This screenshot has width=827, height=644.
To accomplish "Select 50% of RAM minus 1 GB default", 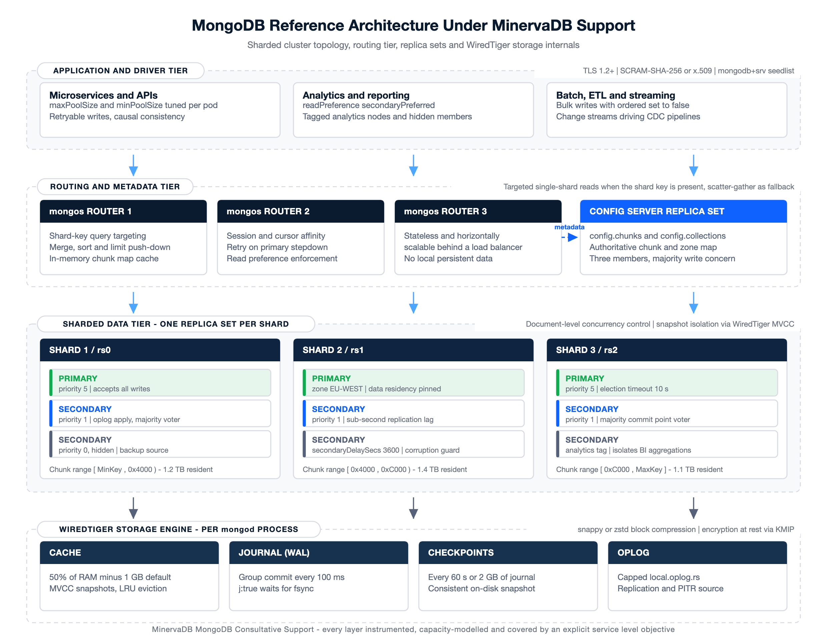I will (x=110, y=577).
